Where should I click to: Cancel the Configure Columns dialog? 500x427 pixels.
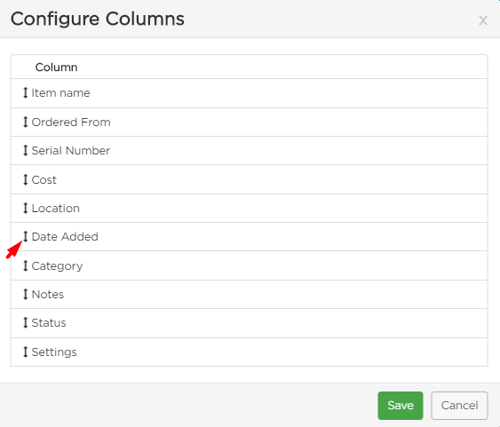459,405
